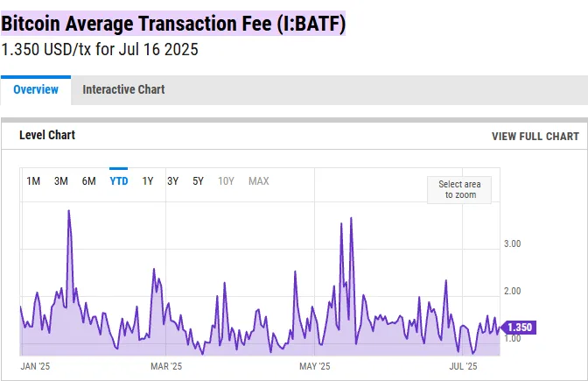Click the 1.350 current value marker
Image resolution: width=588 pixels, height=381 pixels.
[x=519, y=328]
